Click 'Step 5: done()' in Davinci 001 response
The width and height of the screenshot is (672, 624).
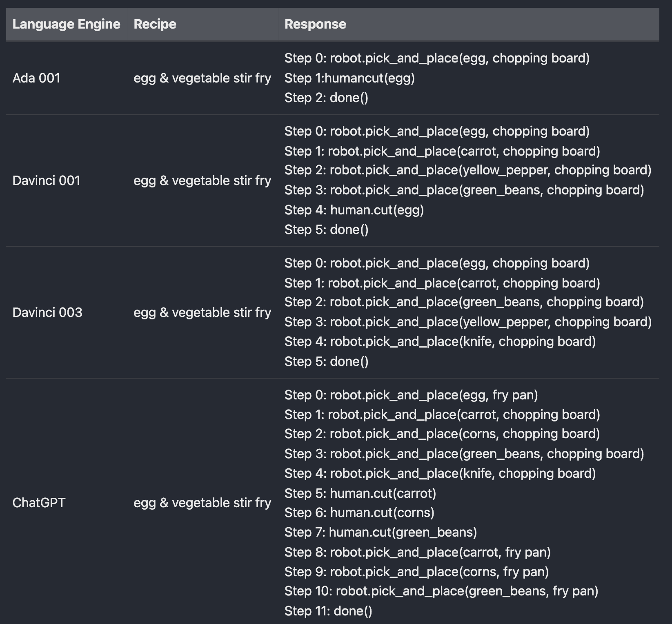tap(326, 230)
